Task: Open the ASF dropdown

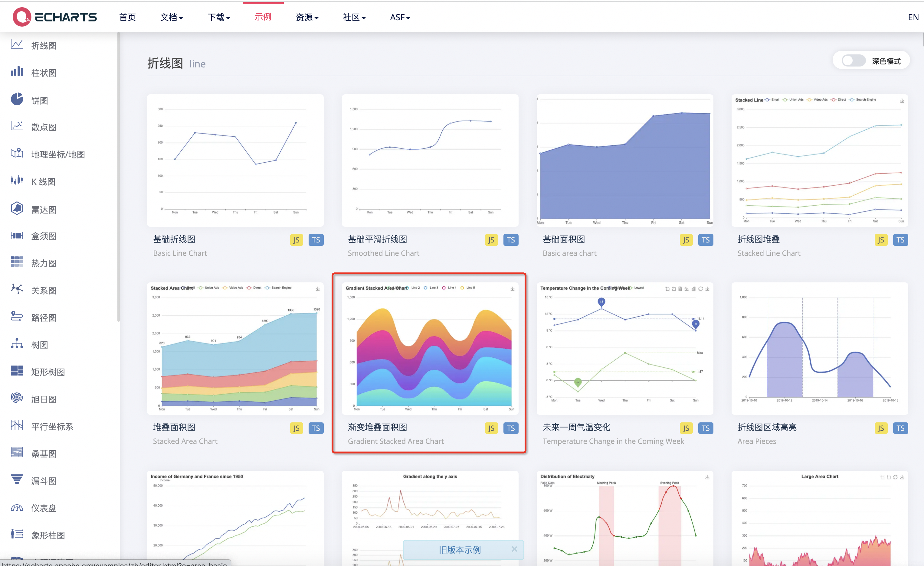Action: click(x=400, y=17)
